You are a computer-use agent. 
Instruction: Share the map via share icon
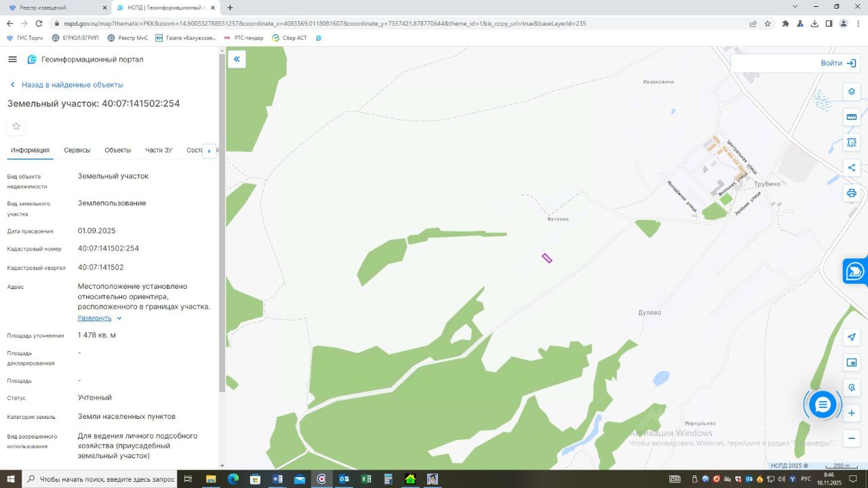(852, 168)
